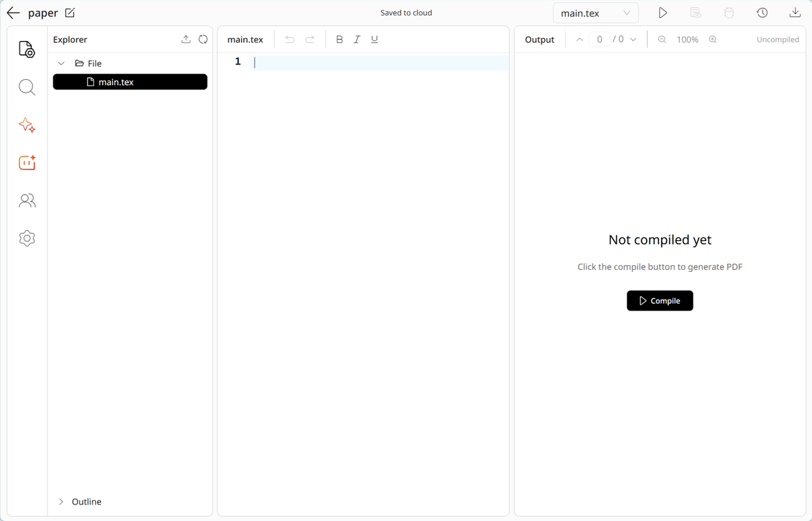Image resolution: width=812 pixels, height=521 pixels.
Task: Open the main.tex file selector dropdown
Action: point(596,13)
